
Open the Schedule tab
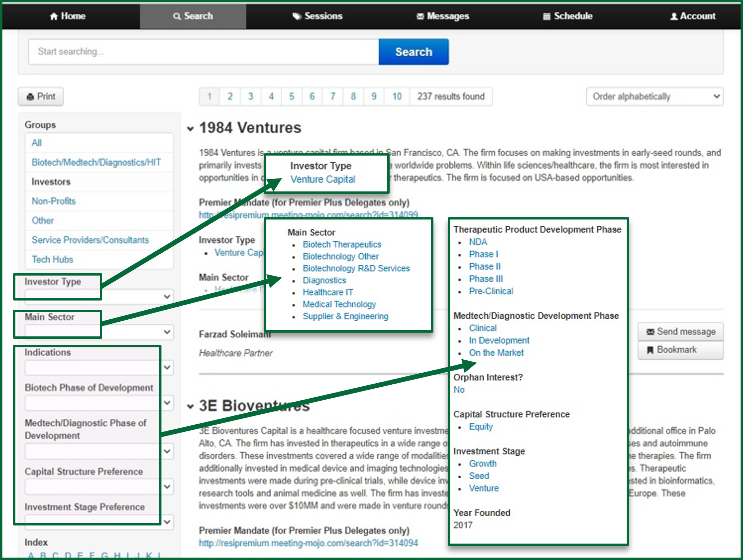(x=568, y=16)
